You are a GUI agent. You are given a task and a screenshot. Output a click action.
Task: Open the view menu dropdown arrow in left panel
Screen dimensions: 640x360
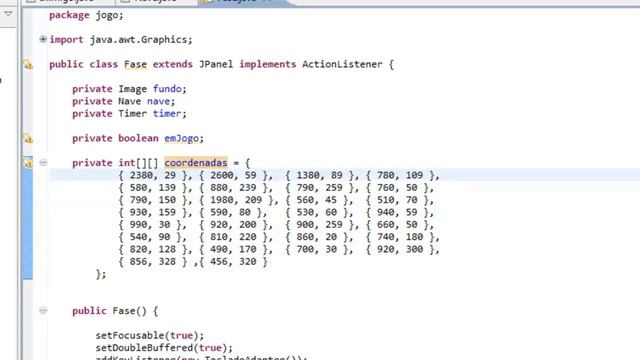pyautogui.click(x=8, y=13)
